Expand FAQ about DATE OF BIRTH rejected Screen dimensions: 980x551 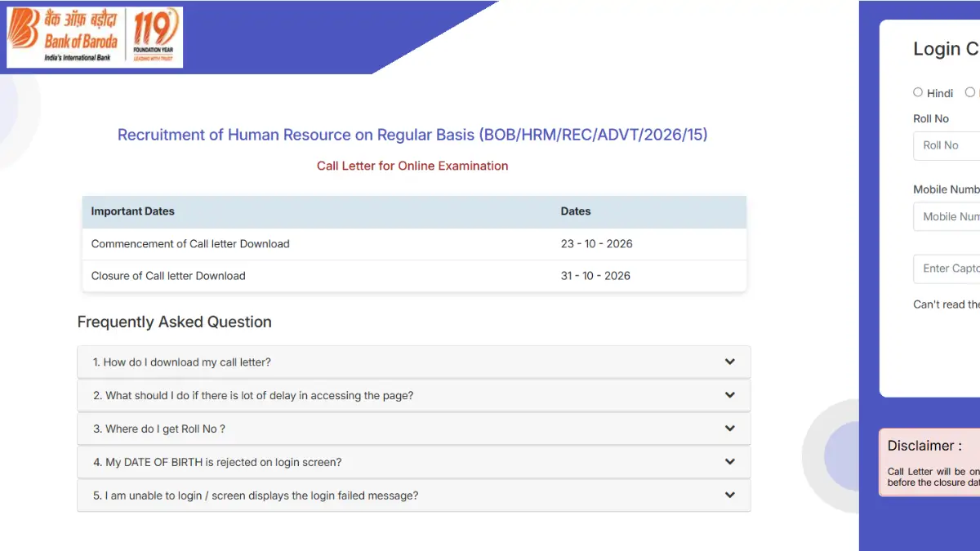[x=414, y=462]
